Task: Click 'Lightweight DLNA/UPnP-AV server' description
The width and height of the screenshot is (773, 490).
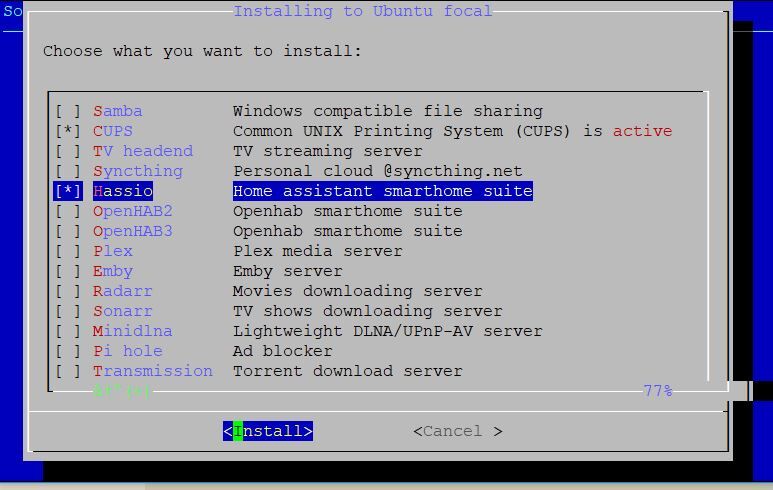Action: (388, 331)
